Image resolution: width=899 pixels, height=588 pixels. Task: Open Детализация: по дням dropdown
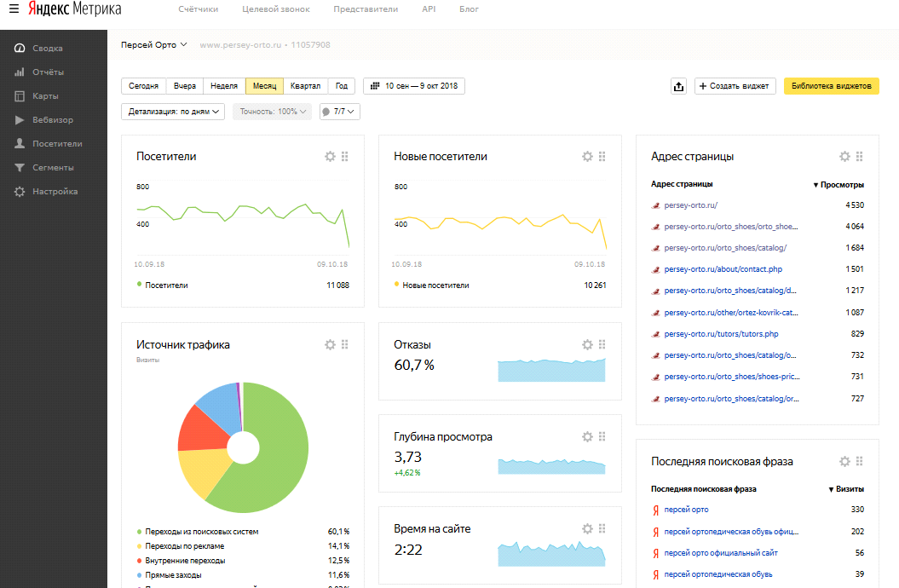coord(173,111)
